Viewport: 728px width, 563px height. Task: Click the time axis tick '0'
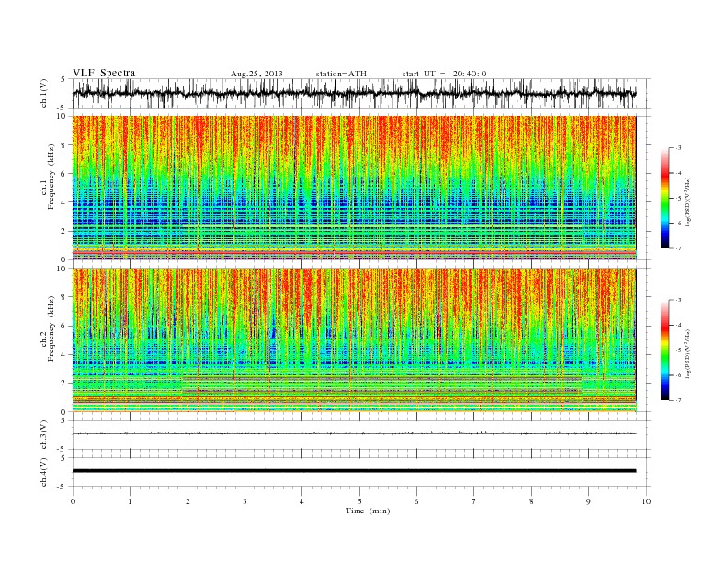[x=73, y=501]
